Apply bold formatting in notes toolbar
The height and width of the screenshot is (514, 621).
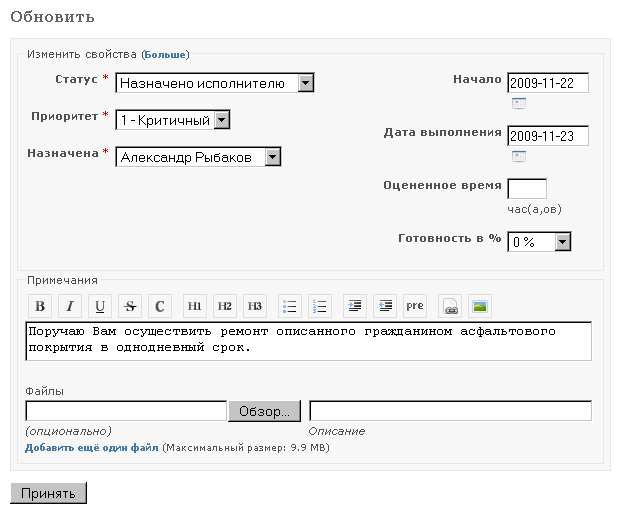pyautogui.click(x=40, y=306)
